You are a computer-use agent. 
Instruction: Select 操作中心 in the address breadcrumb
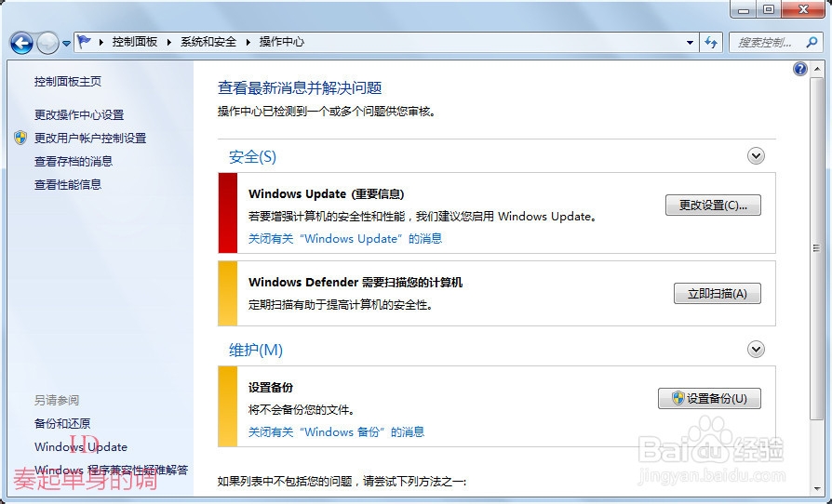point(281,42)
